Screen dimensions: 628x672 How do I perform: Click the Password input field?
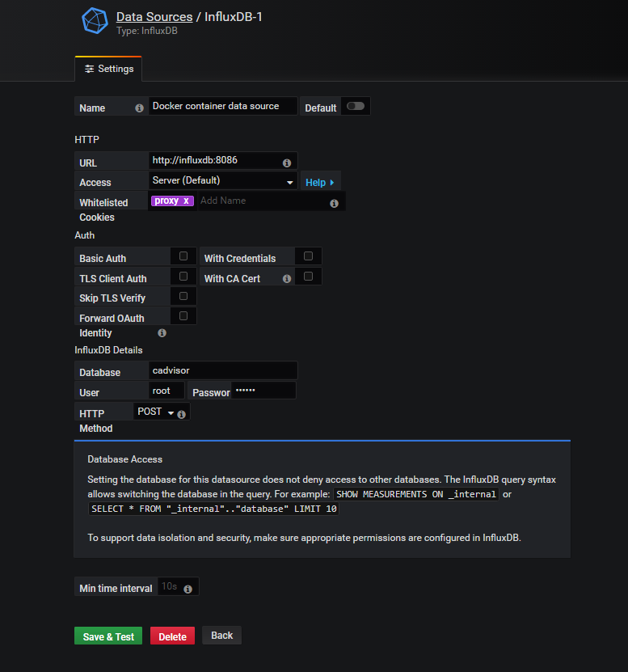click(263, 391)
